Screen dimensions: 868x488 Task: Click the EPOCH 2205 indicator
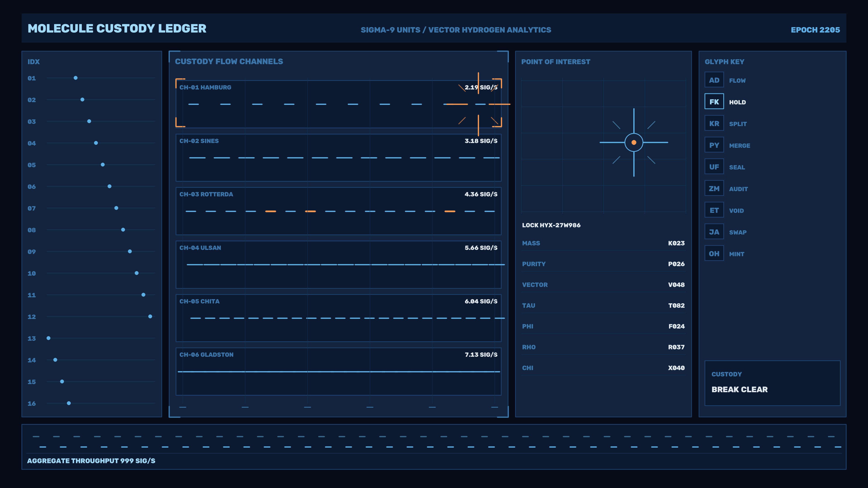point(815,30)
